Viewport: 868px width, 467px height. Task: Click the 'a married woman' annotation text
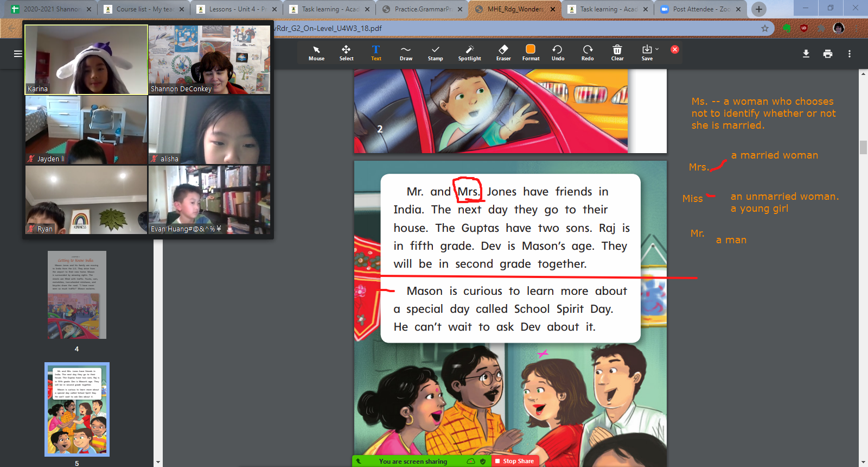pos(775,155)
